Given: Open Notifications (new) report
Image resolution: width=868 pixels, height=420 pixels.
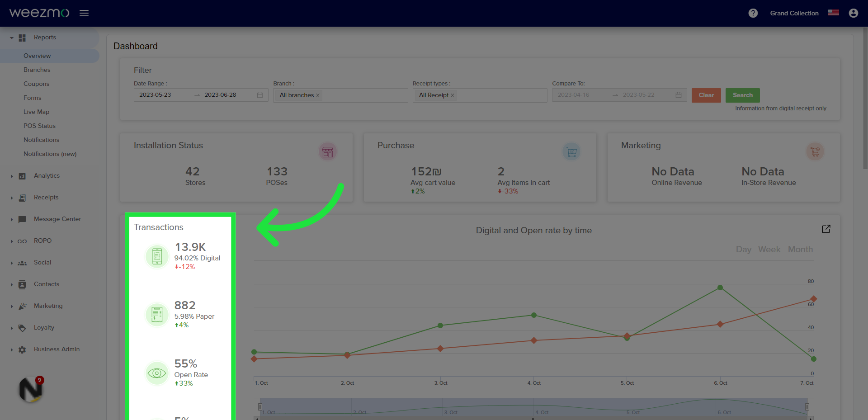Looking at the screenshot, I should 50,154.
